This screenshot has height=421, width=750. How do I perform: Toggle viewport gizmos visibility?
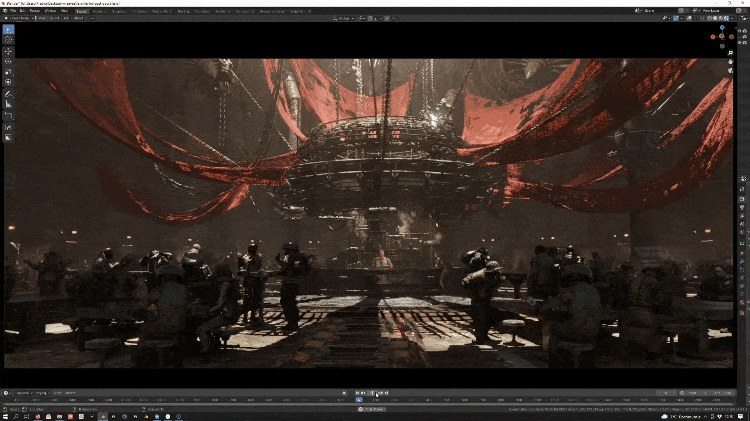pyautogui.click(x=676, y=18)
